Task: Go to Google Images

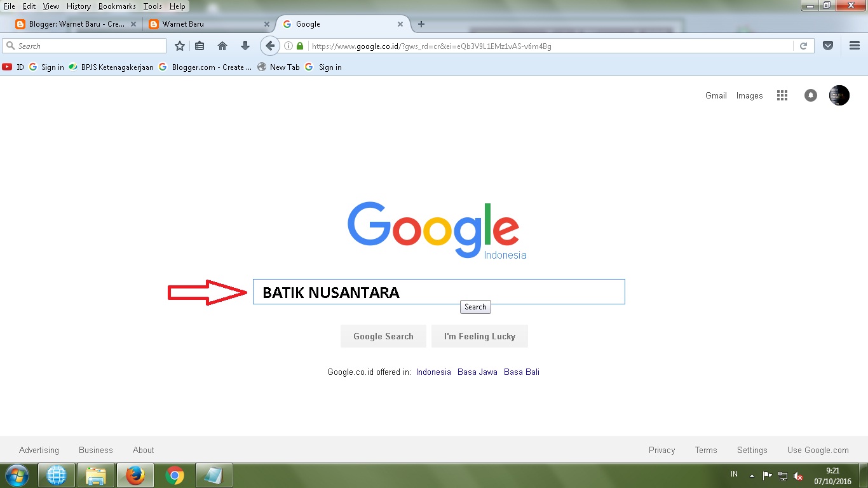Action: [x=750, y=95]
